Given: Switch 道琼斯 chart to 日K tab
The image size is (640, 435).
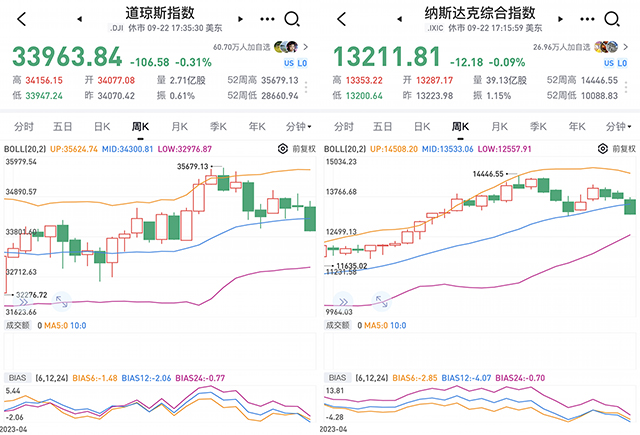Looking at the screenshot, I should click(102, 127).
